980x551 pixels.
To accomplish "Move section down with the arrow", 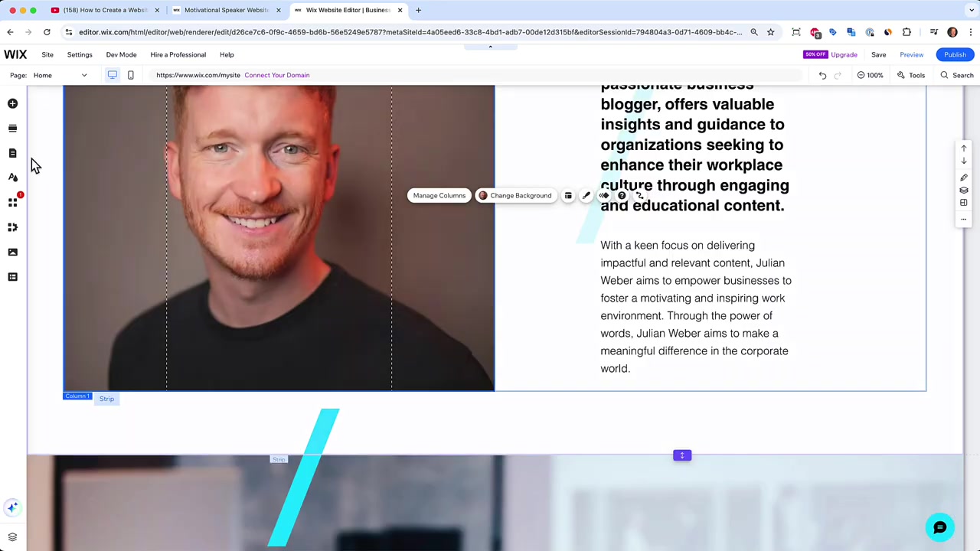I will [x=964, y=161].
